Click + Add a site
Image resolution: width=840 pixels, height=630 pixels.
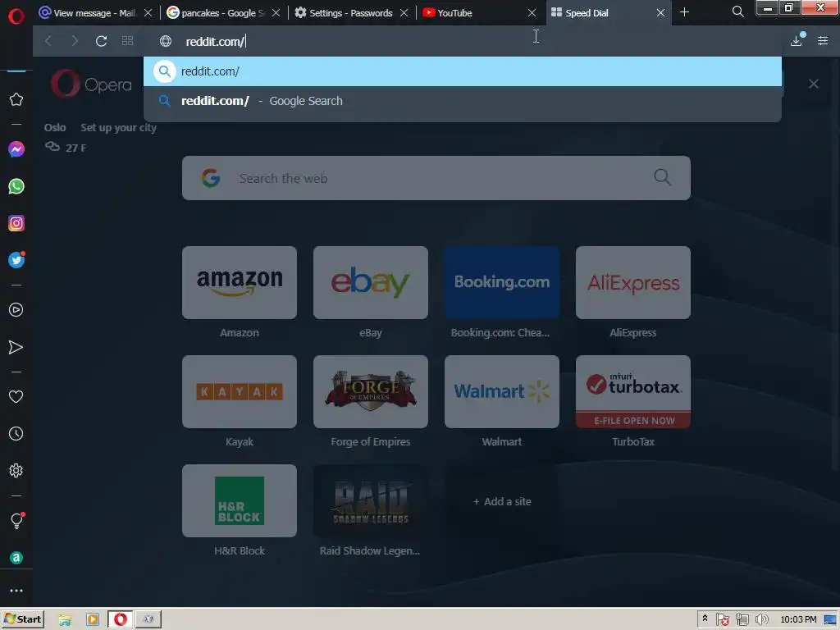pos(502,501)
